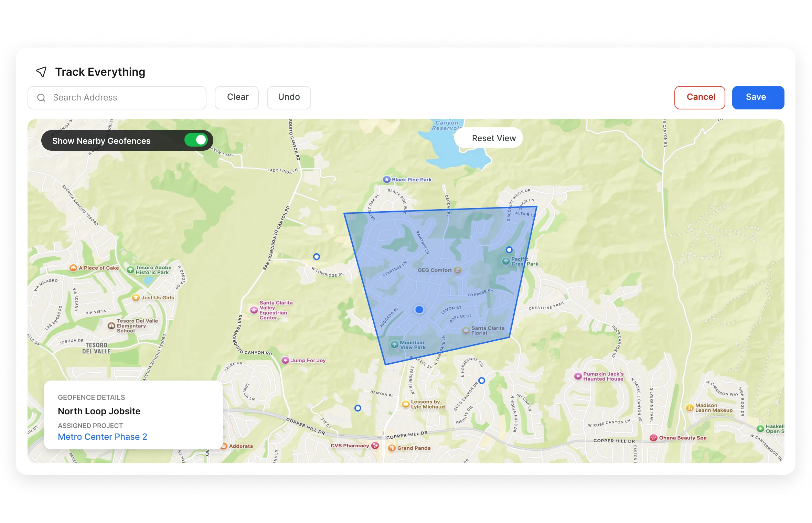This screenshot has height=523, width=812.
Task: Click the Tesoro Del Valle Elementary School pin
Action: (x=111, y=325)
